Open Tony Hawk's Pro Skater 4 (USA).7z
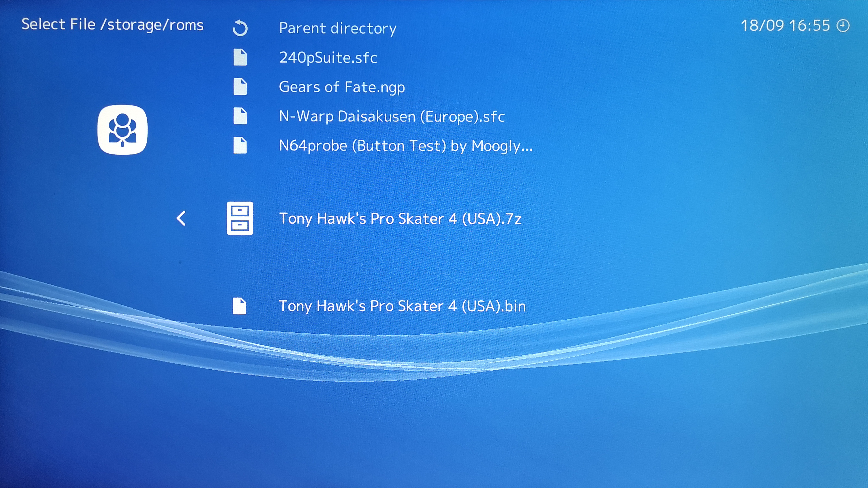The width and height of the screenshot is (868, 488). [x=400, y=219]
